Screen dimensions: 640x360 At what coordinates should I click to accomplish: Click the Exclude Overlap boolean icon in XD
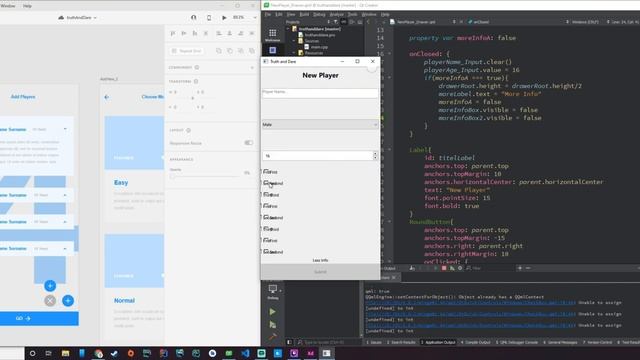coord(252,51)
